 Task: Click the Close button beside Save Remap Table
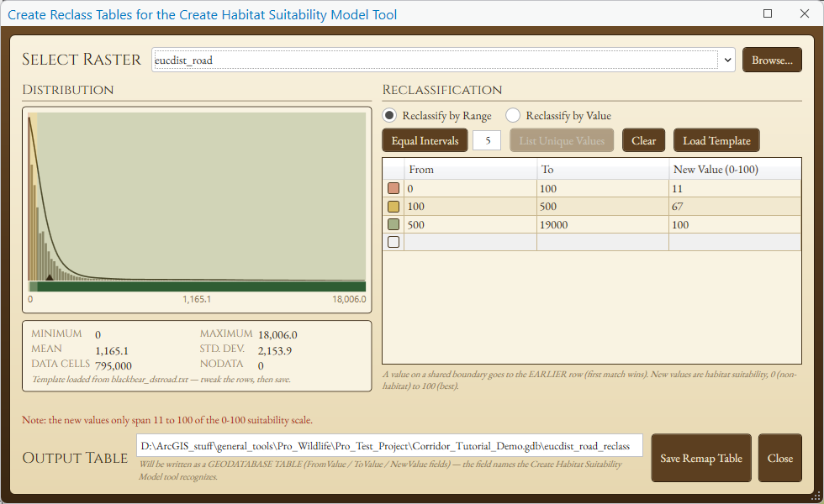780,458
